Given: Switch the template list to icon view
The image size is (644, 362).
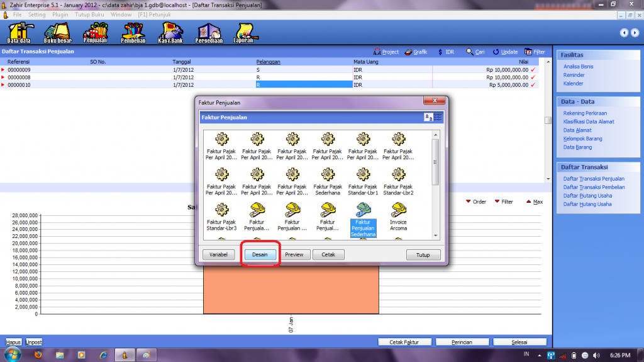Looking at the screenshot, I should click(428, 117).
